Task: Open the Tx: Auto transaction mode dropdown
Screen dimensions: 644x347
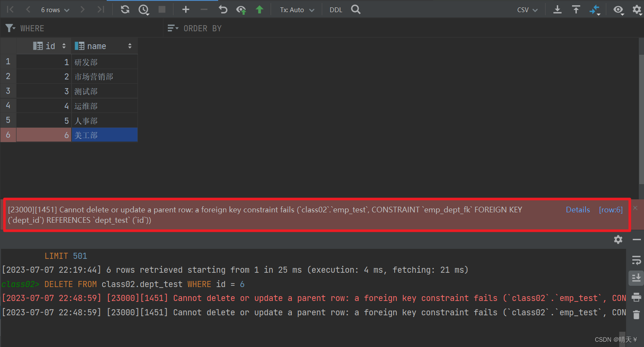Action: pos(297,9)
